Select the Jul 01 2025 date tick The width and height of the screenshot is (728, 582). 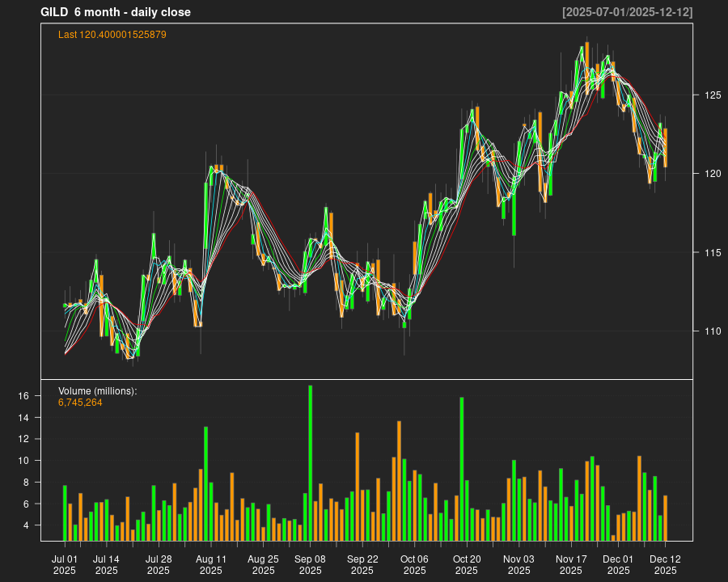(x=65, y=564)
